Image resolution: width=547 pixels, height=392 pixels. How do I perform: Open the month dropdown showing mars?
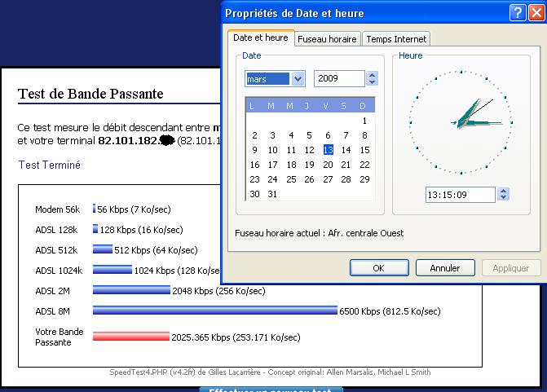point(298,78)
